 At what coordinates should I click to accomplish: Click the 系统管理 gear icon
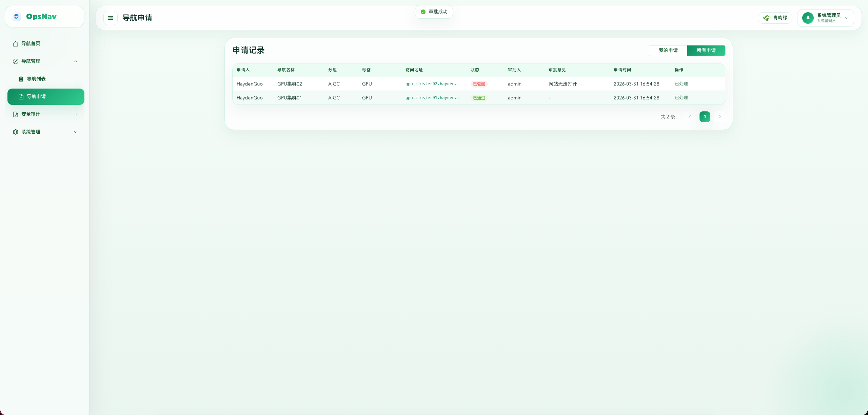(x=15, y=132)
